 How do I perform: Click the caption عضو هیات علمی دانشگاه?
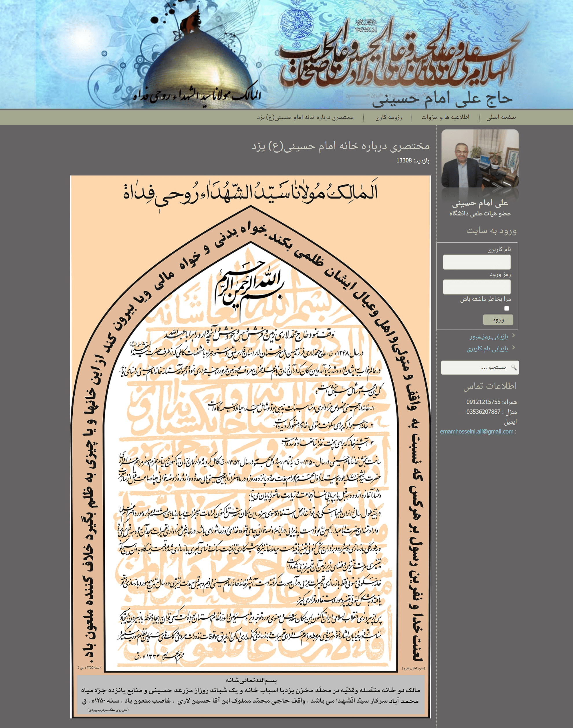480,213
